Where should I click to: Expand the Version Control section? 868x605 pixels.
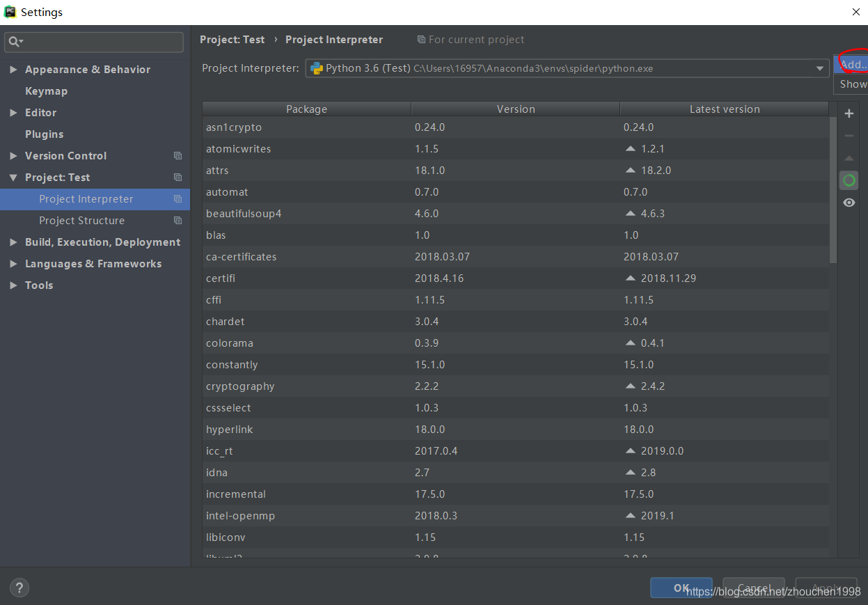[x=13, y=156]
